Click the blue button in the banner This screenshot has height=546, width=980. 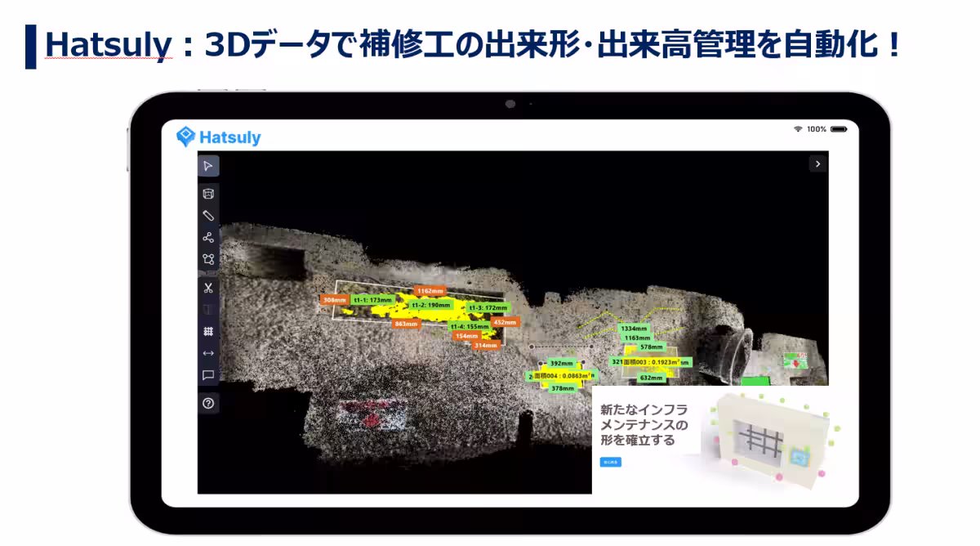[609, 463]
